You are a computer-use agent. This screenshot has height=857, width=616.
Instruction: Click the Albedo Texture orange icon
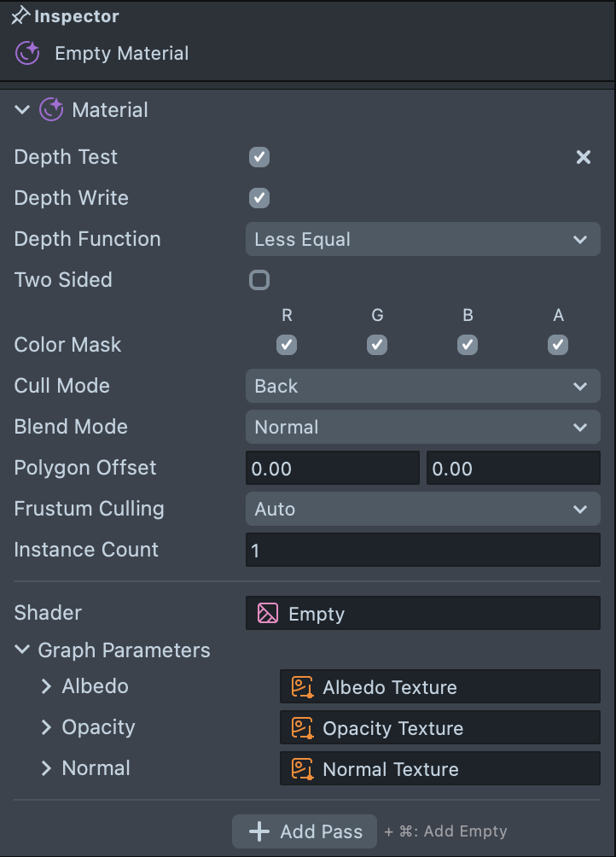302,687
